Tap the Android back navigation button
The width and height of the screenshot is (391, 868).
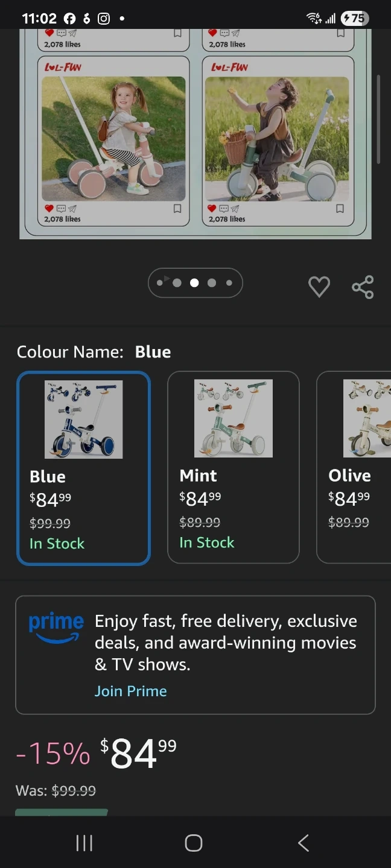304,843
